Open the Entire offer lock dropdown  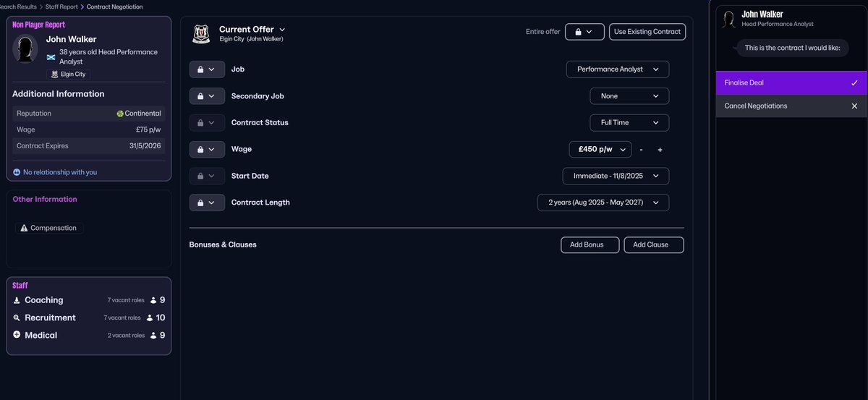(584, 32)
